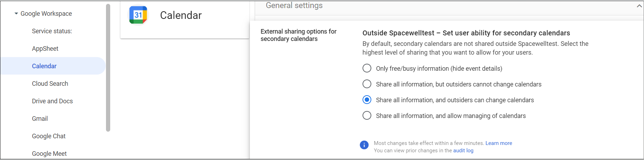This screenshot has height=160, width=644.
Task: Click the blue info icon near audit note
Action: pyautogui.click(x=364, y=145)
